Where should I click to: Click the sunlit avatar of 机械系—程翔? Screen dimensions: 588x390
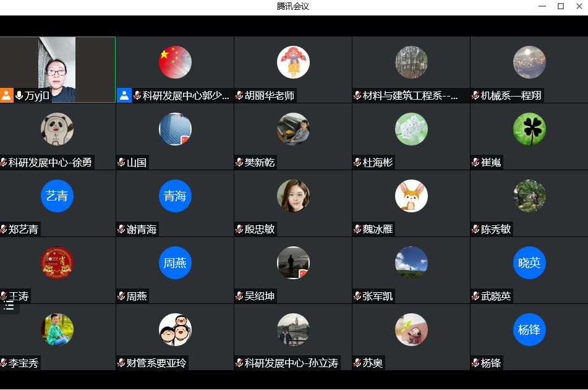coord(529,63)
